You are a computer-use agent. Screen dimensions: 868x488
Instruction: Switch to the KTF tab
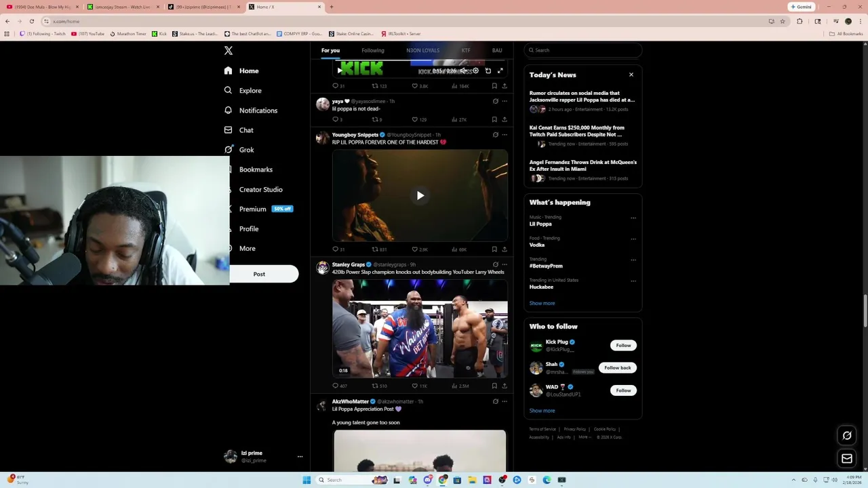click(x=466, y=50)
